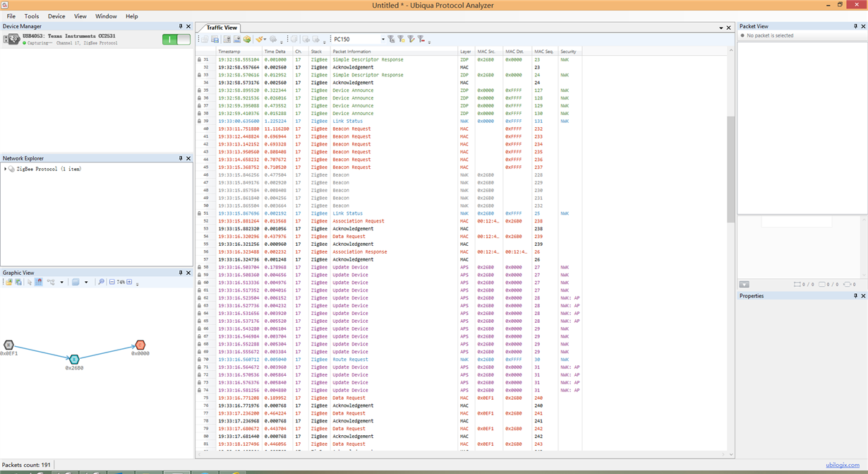The image size is (868, 474).
Task: Click the Packet Information column header
Action: 352,52
